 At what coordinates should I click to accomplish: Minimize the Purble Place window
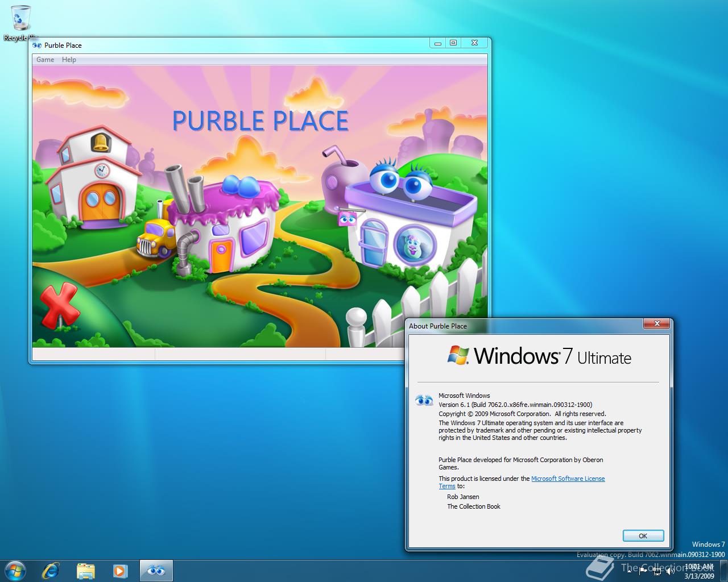(x=437, y=43)
